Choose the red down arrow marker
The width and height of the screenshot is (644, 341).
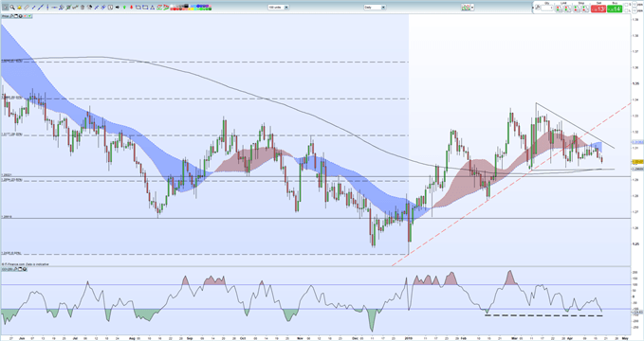(x=131, y=7)
